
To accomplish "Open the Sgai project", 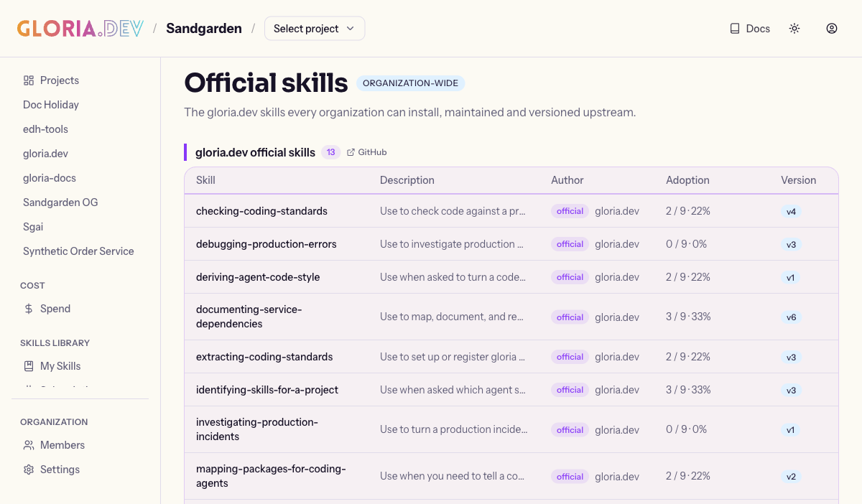I will tap(33, 227).
